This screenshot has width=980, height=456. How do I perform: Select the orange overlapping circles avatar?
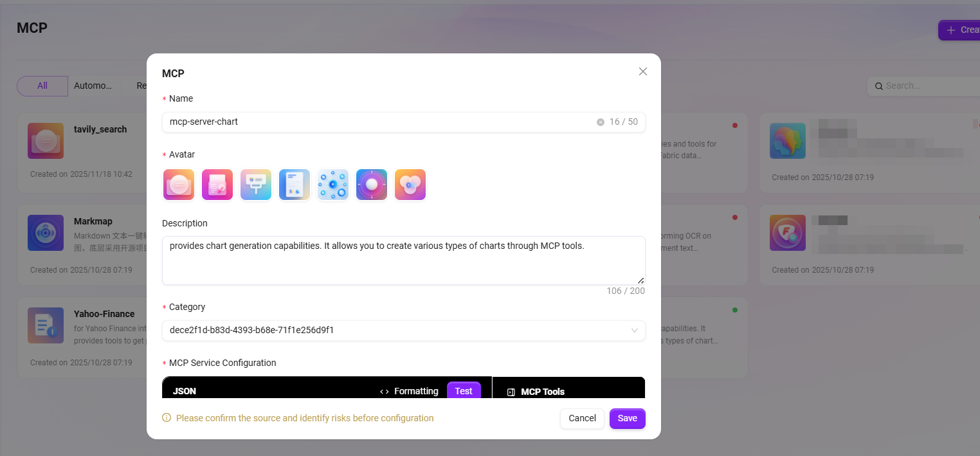point(410,185)
